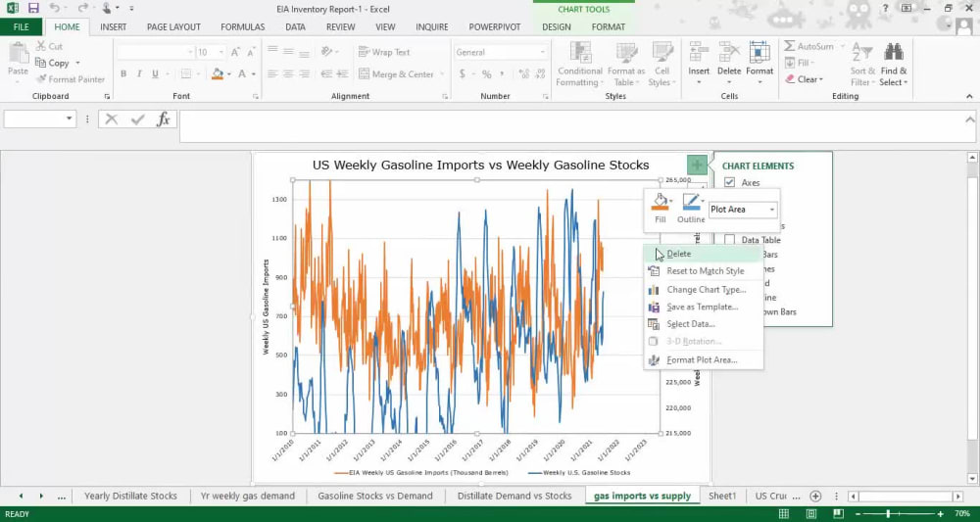Switch to the INSERT ribbon tab
This screenshot has width=980, height=522.
coord(113,26)
